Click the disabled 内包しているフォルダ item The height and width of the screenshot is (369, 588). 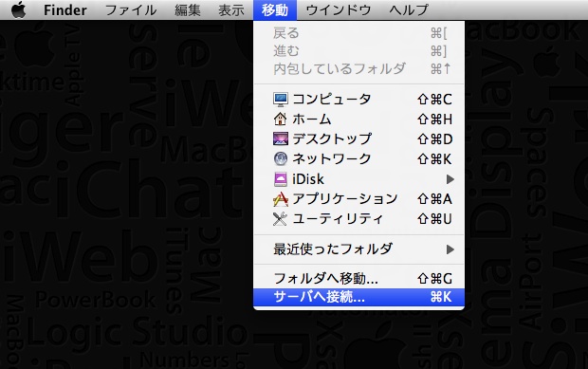pyautogui.click(x=358, y=68)
